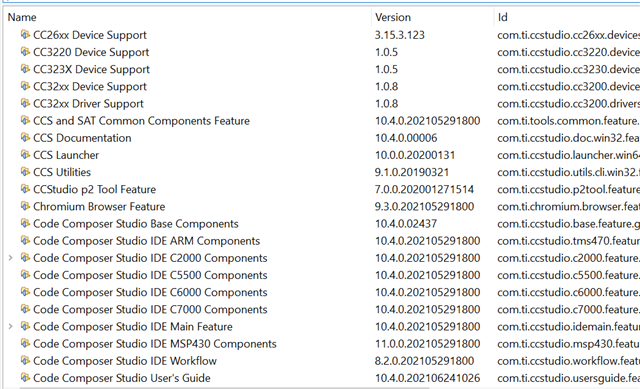This screenshot has width=640, height=389.
Task: Select the CCS Launcher entry
Action: pos(66,155)
